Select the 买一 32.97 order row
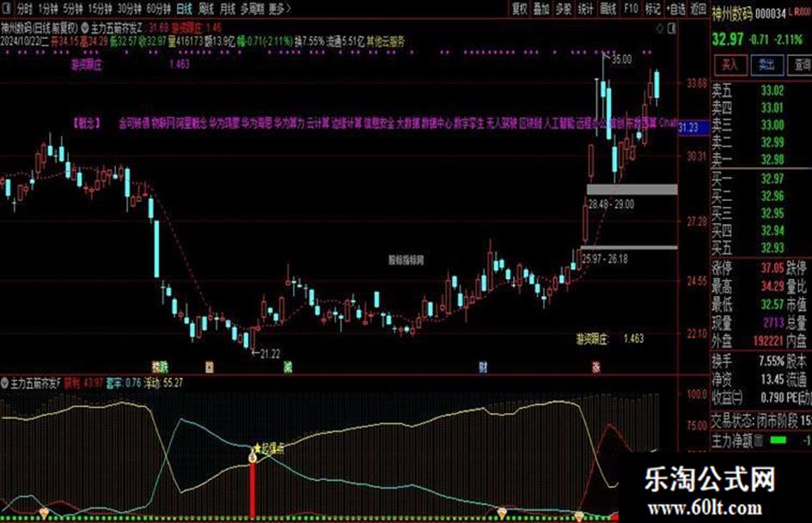Viewport: 812px width, 523px height. [x=760, y=179]
